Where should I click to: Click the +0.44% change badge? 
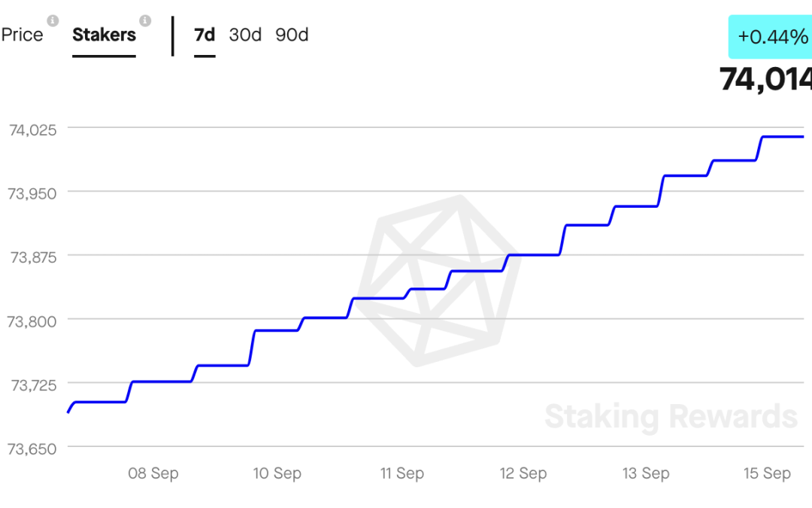(770, 37)
